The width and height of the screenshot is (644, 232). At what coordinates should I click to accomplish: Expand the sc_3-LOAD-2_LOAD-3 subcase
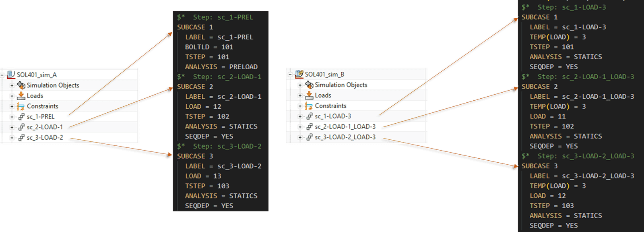coord(300,137)
